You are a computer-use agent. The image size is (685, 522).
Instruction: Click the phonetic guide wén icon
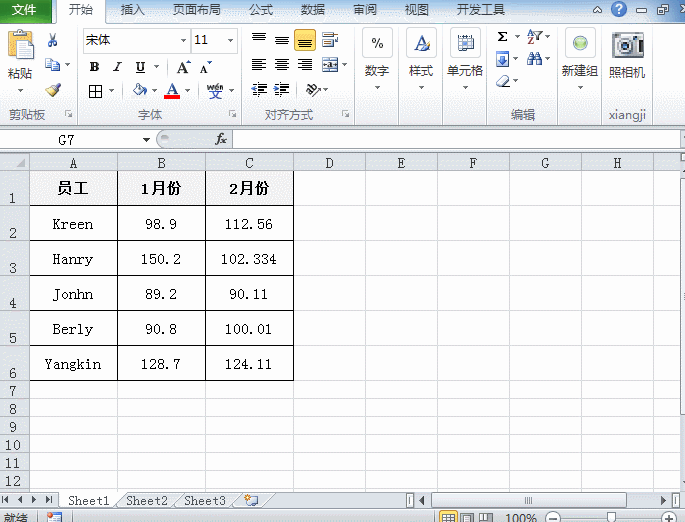coord(215,90)
